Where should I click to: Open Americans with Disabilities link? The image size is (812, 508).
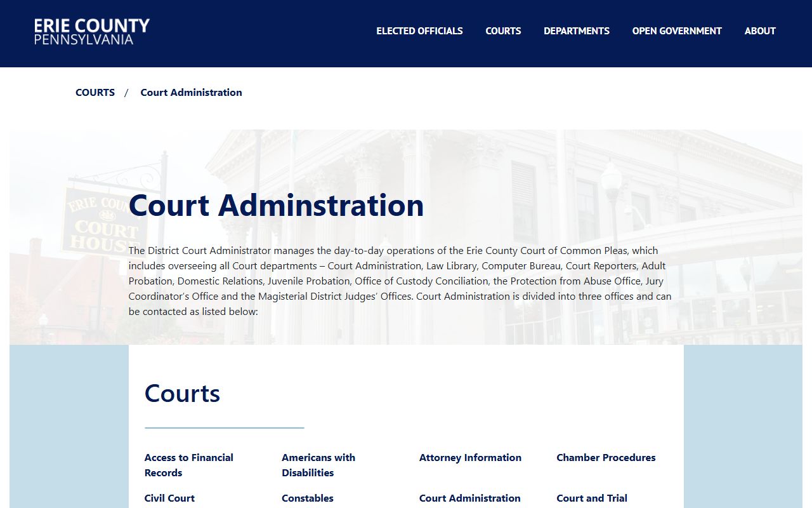pyautogui.click(x=318, y=465)
